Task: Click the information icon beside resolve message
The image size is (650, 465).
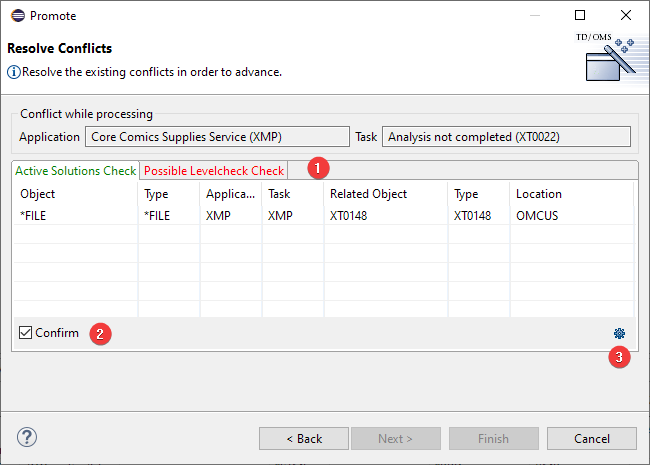Action: (x=13, y=72)
